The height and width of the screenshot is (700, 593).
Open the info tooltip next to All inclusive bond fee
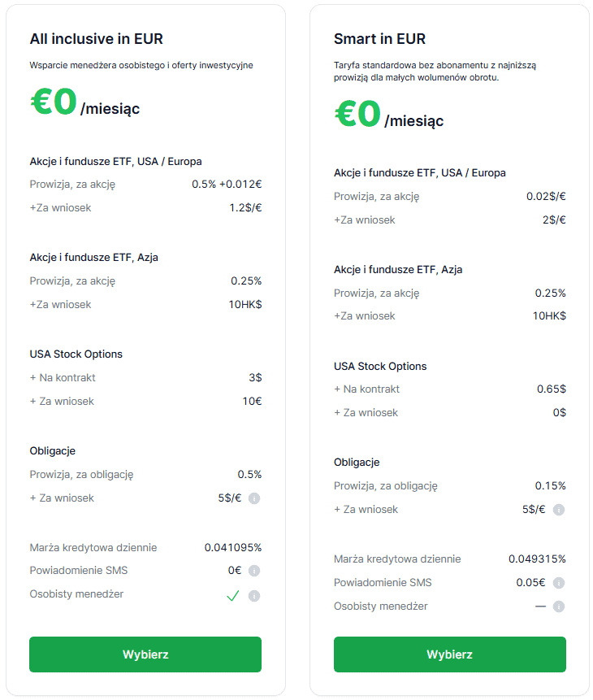pos(253,498)
